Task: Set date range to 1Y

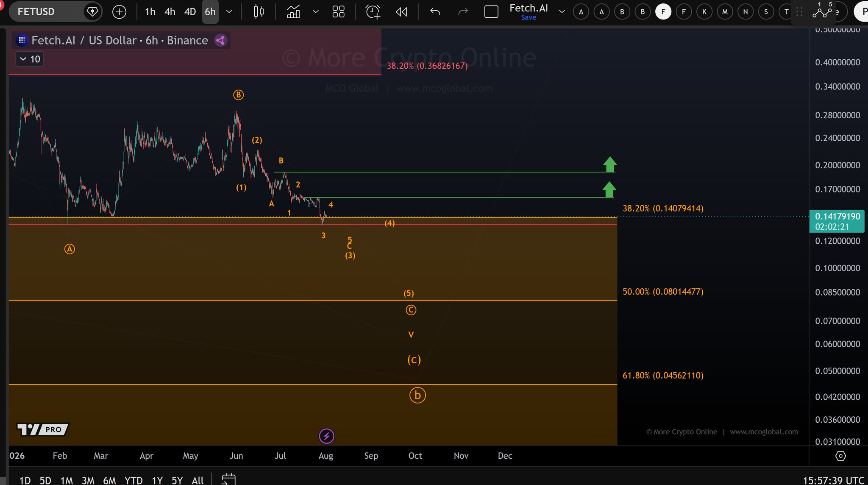Action: pyautogui.click(x=157, y=480)
